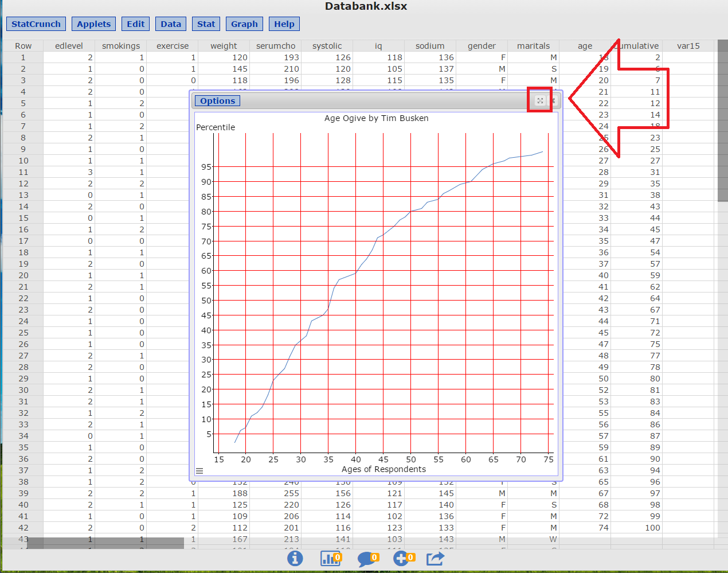Open the Help menu
The height and width of the screenshot is (573, 728).
pyautogui.click(x=284, y=24)
